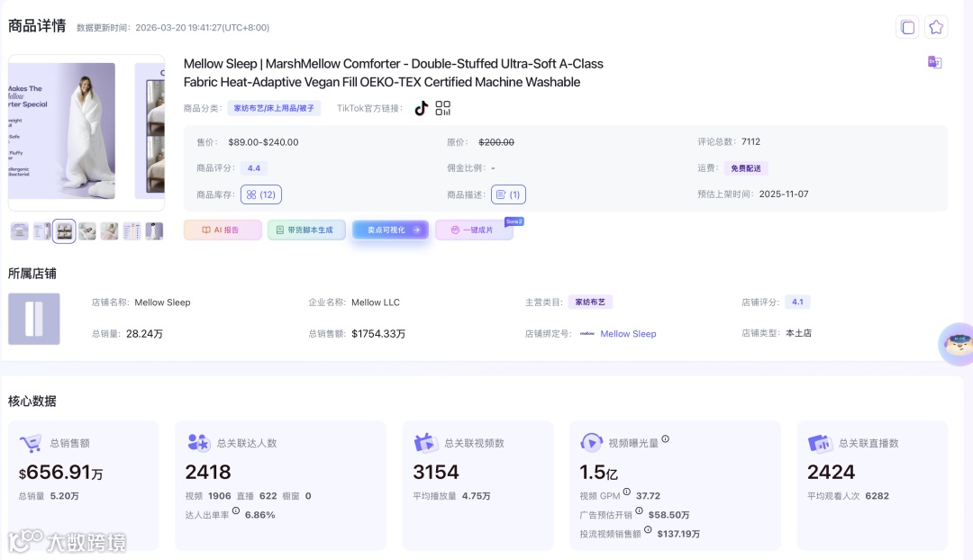This screenshot has height=560, width=973.
Task: Click the strikethrough original price $200.00
Action: [x=496, y=142]
